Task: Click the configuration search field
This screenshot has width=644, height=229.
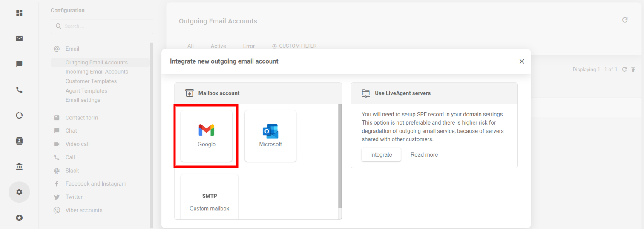Action: coord(102,26)
